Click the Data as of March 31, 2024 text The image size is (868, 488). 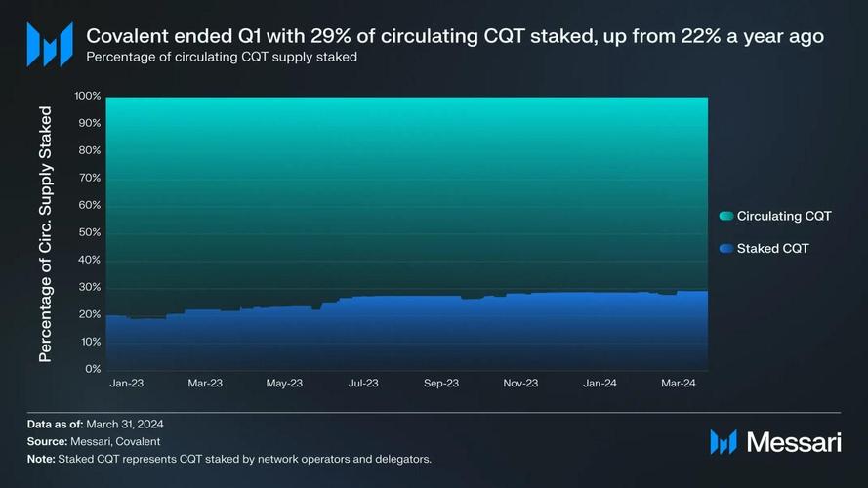coord(96,425)
